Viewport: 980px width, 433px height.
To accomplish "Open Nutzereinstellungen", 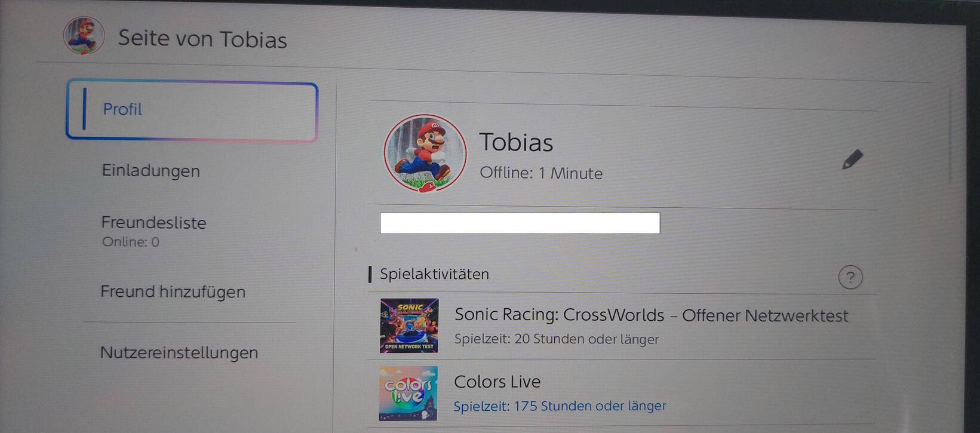I will click(x=179, y=352).
